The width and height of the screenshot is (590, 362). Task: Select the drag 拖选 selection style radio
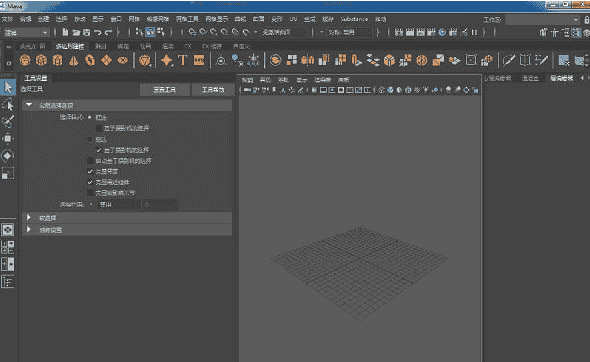[x=90, y=139]
